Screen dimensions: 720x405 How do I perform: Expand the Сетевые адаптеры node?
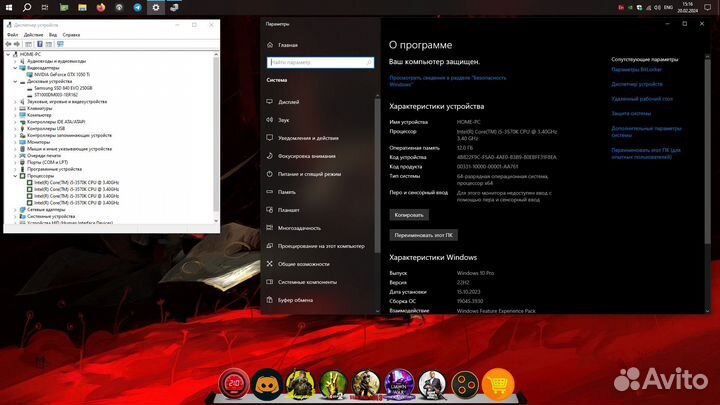(15, 209)
